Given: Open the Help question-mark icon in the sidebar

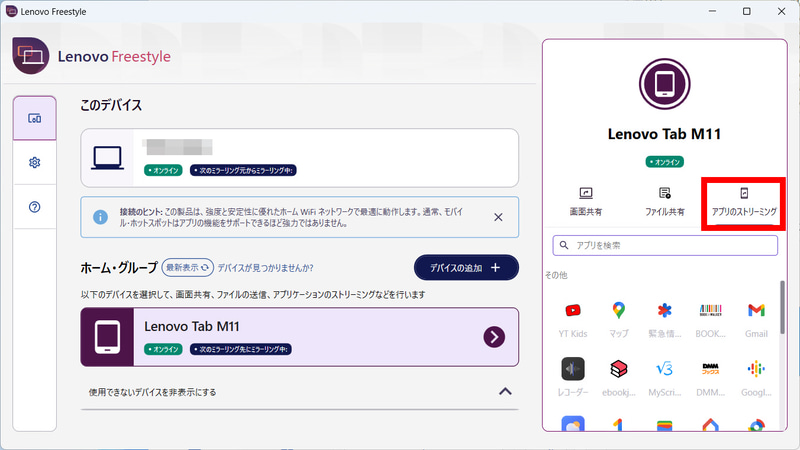Looking at the screenshot, I should tap(35, 207).
